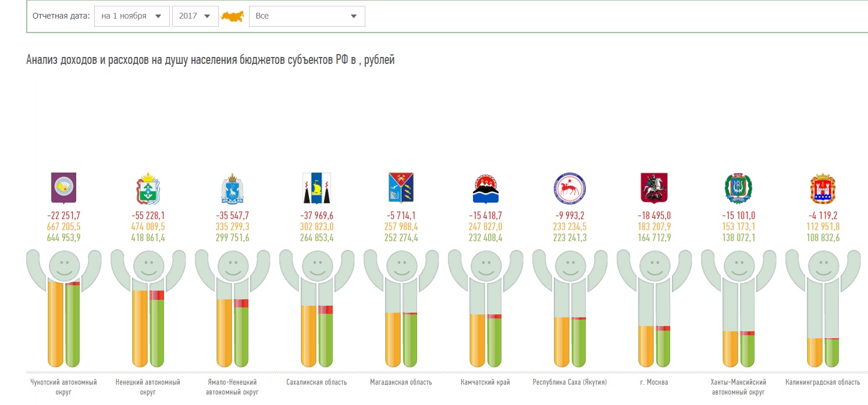Click the Kaliningrad Oblast coat of arms

coord(823,187)
